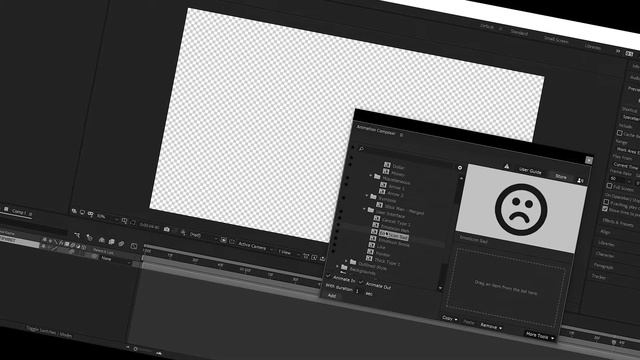The image size is (640, 360).
Task: Collapse the Miscellaneous folder
Action: pos(371,176)
